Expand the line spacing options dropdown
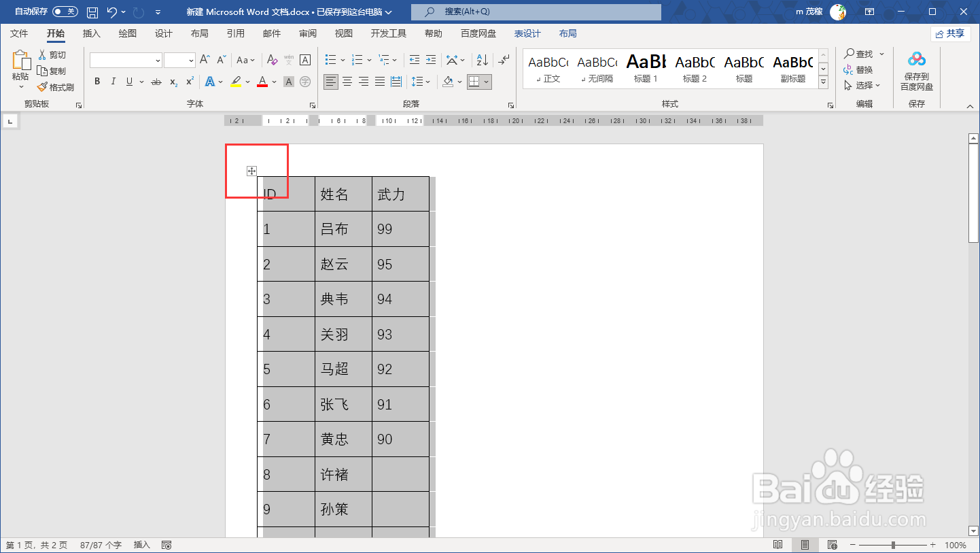The image size is (980, 553). point(428,82)
